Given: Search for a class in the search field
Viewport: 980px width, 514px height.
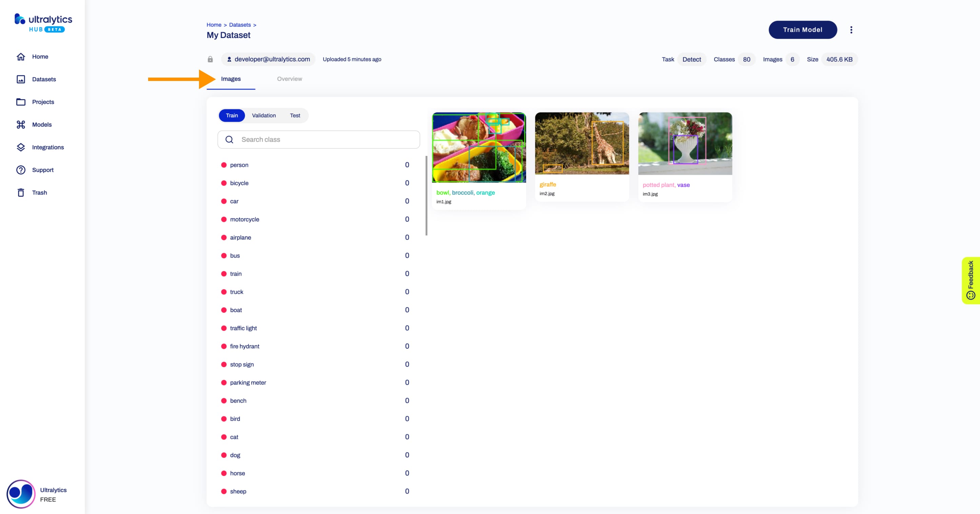Looking at the screenshot, I should (318, 139).
